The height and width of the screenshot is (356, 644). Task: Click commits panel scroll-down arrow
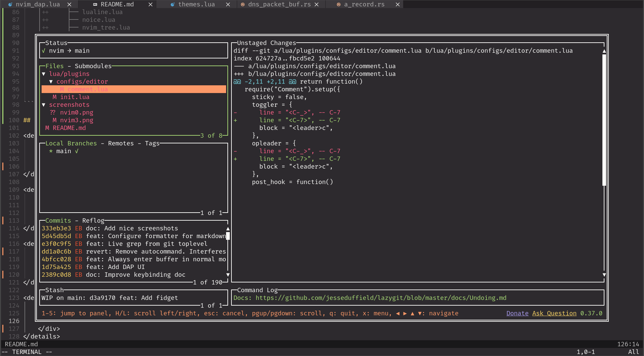point(228,275)
